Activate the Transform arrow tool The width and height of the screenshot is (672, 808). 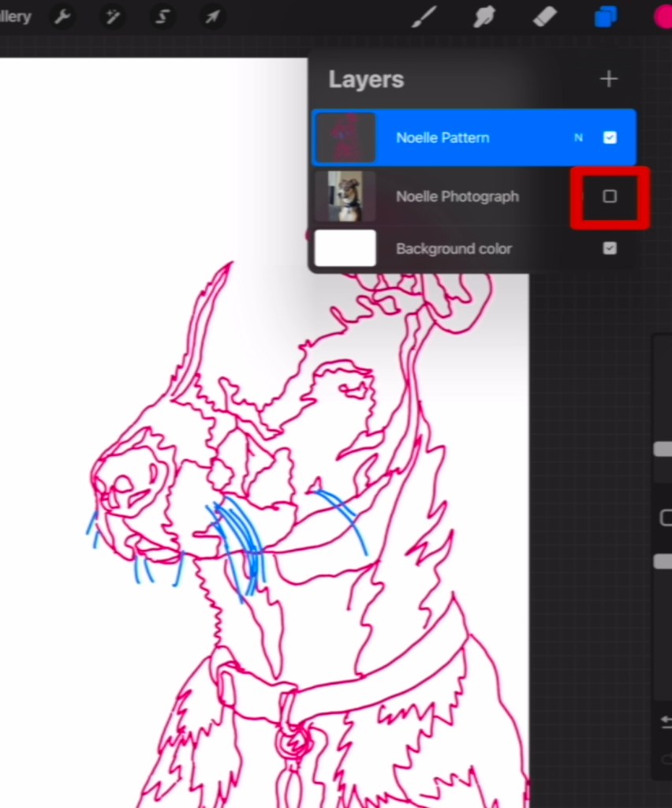(211, 17)
